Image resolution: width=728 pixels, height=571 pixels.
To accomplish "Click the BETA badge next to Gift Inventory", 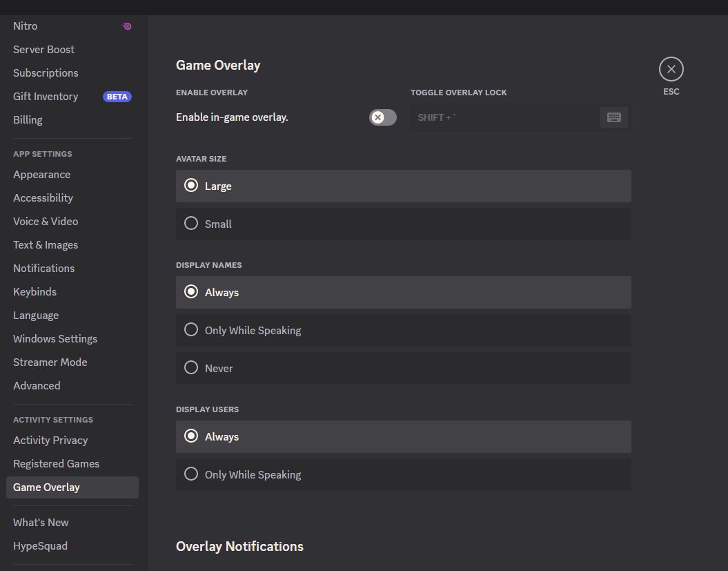I will pos(117,96).
